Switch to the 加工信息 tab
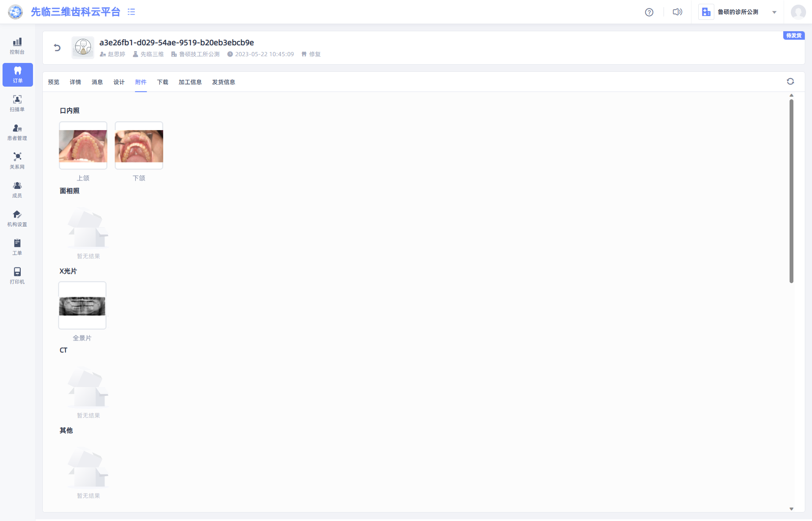Viewport: 812px width, 521px height. (x=190, y=82)
